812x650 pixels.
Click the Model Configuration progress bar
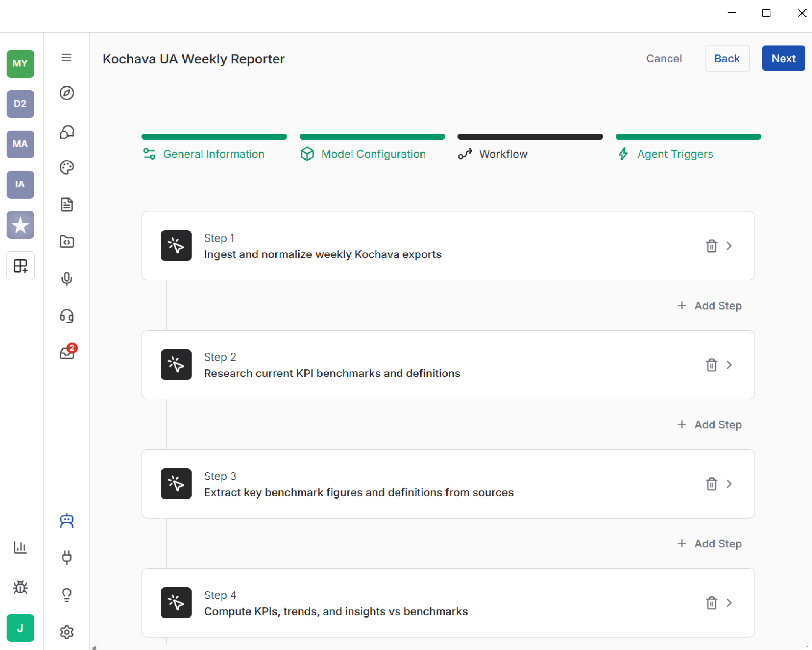point(372,137)
